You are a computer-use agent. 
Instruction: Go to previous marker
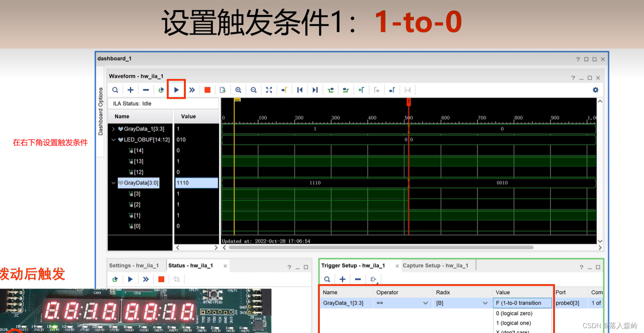(377, 90)
